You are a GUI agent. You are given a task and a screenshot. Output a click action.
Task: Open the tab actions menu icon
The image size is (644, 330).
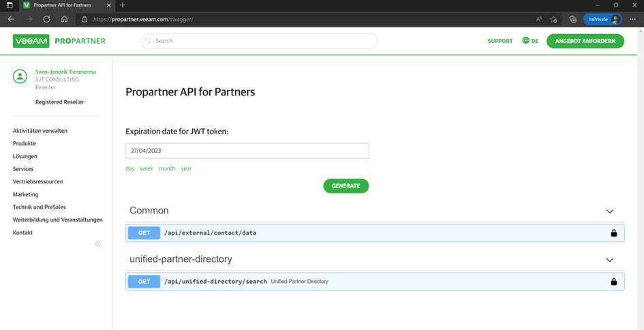tap(10, 5)
